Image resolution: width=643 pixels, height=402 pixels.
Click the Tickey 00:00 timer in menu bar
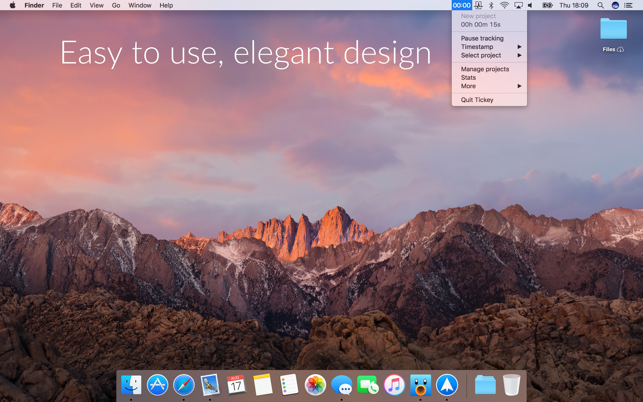[461, 5]
